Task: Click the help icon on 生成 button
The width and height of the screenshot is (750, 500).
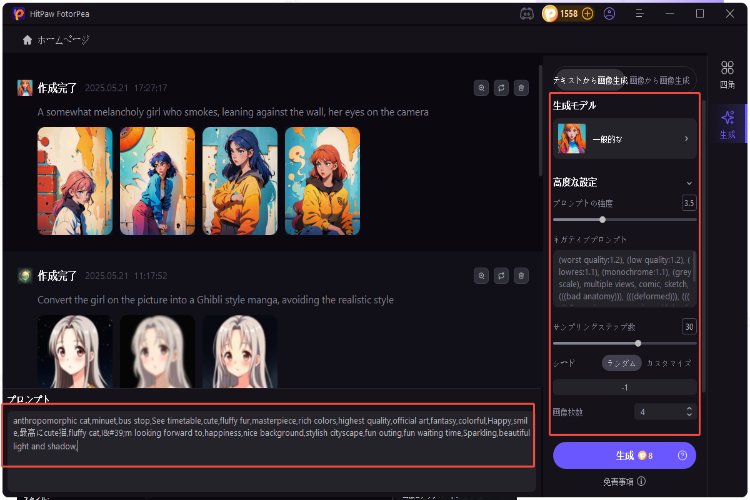Action: pos(682,456)
